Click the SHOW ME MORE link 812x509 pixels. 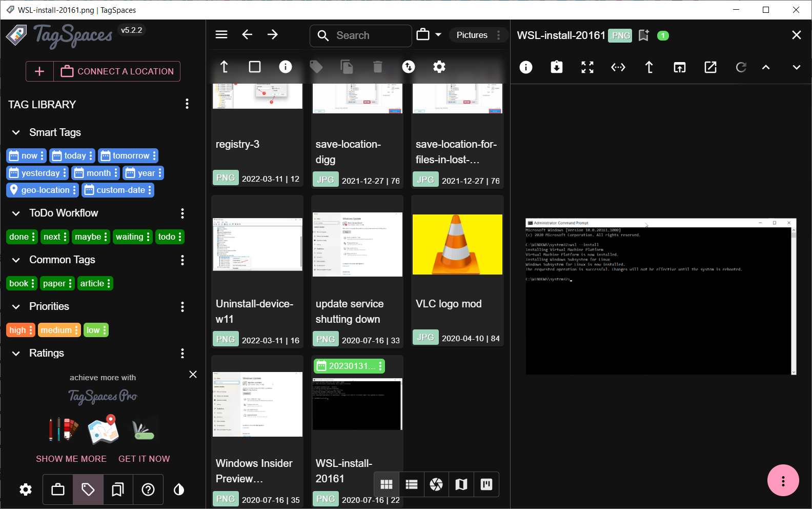coord(71,459)
